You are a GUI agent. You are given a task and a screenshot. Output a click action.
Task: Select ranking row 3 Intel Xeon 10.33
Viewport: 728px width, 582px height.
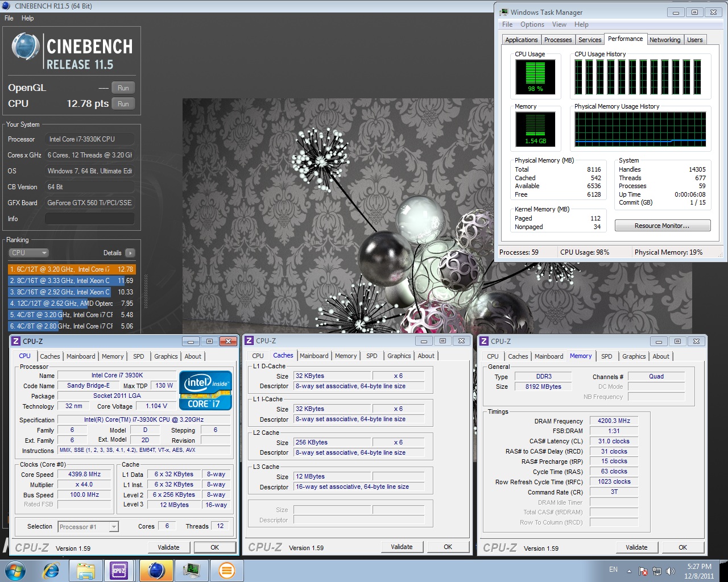(72, 292)
